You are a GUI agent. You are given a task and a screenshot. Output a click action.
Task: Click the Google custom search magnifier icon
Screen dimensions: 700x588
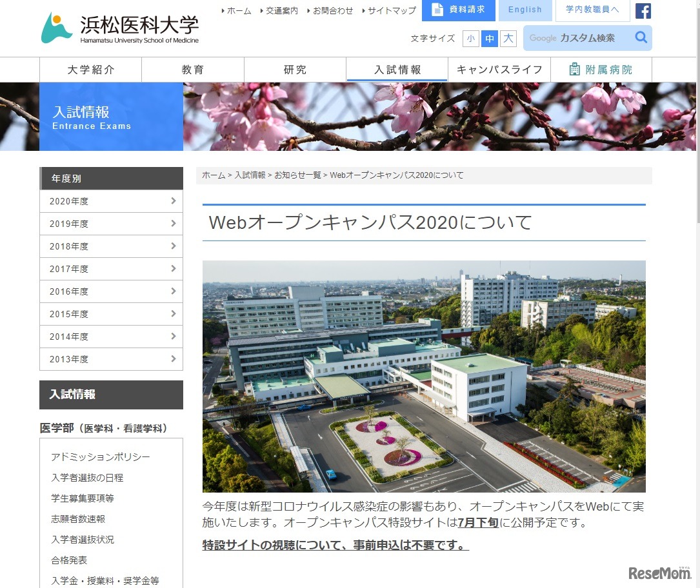click(641, 39)
